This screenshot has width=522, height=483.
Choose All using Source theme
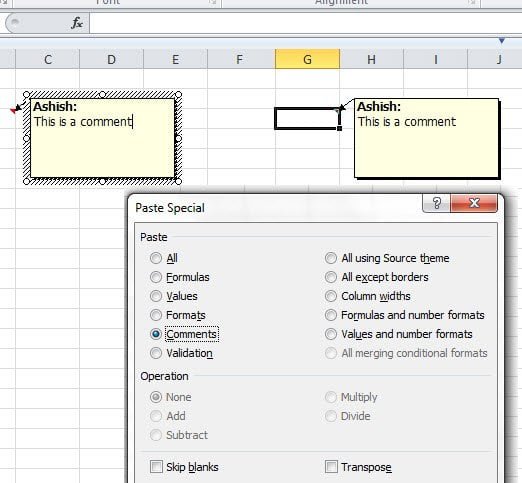click(x=387, y=258)
